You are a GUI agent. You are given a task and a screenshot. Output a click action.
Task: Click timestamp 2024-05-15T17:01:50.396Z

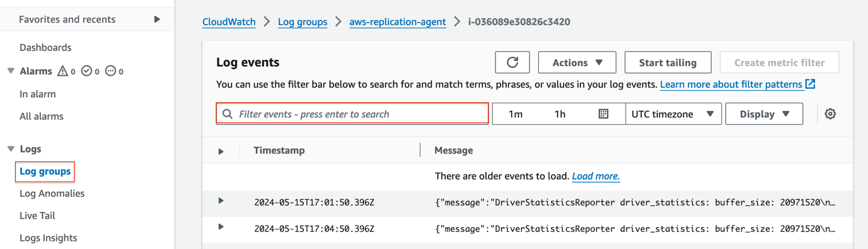[315, 202]
